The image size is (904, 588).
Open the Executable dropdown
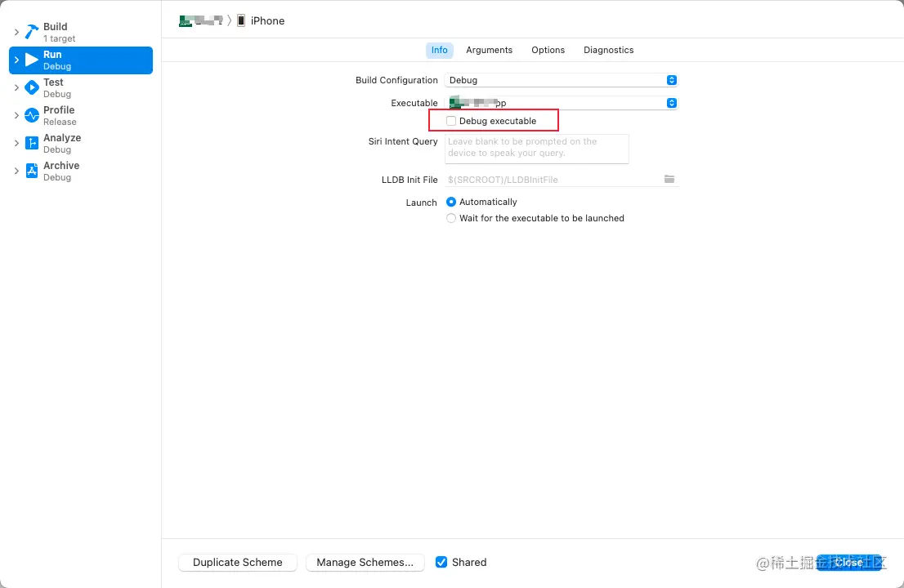(x=562, y=103)
